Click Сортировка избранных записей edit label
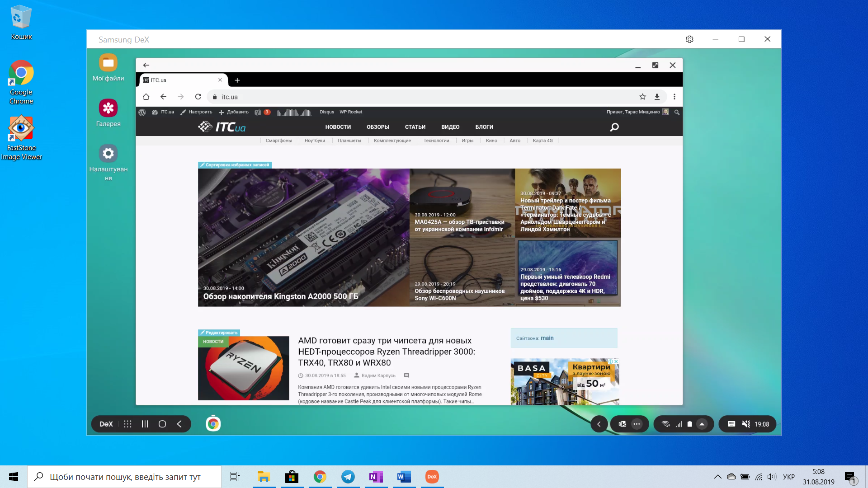Image resolution: width=868 pixels, height=488 pixels. [x=235, y=165]
